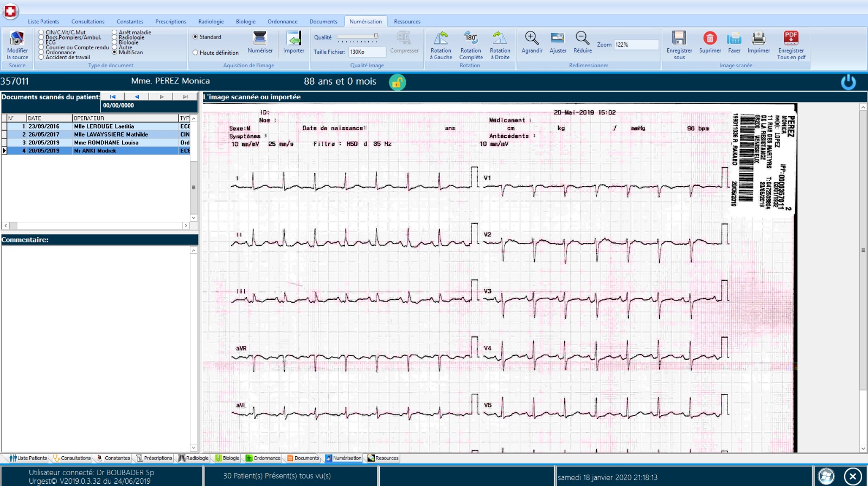Click documents list vertical scrollbar down arrow
The height and width of the screenshot is (486, 868).
(x=194, y=218)
